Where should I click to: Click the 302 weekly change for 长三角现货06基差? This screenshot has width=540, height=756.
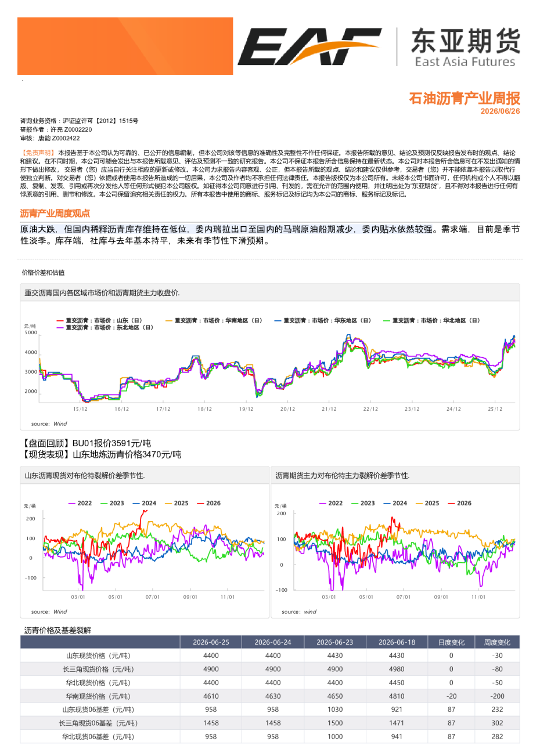(x=497, y=723)
